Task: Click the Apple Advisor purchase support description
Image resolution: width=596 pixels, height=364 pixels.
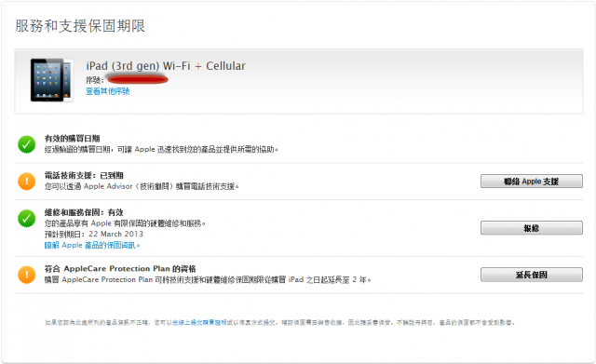Action: coord(142,186)
